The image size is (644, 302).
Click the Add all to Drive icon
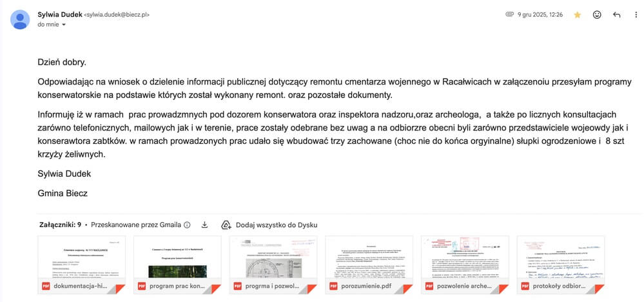click(226, 225)
